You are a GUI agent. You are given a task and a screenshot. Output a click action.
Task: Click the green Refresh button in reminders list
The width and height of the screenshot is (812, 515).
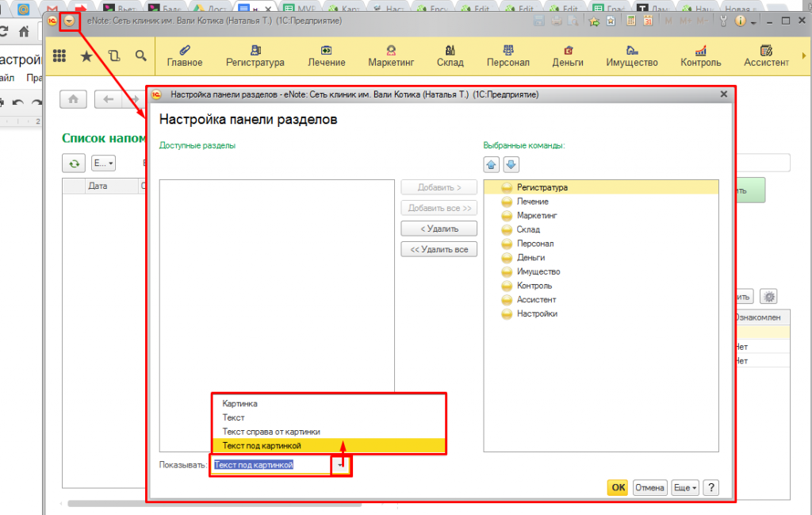74,163
